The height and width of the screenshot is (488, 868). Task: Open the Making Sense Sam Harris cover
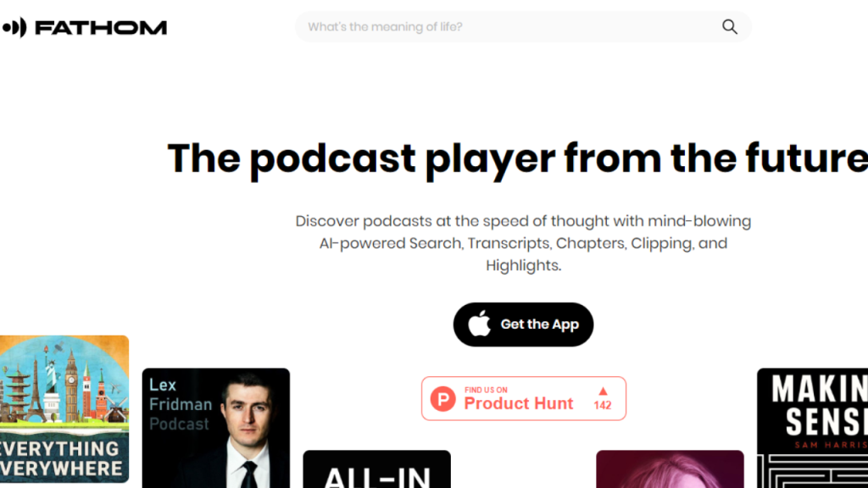[813, 428]
